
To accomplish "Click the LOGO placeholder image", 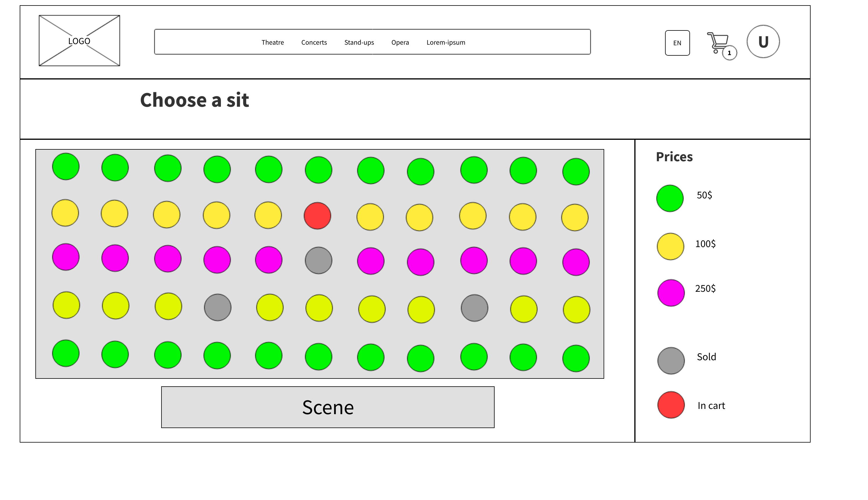I will coord(79,41).
